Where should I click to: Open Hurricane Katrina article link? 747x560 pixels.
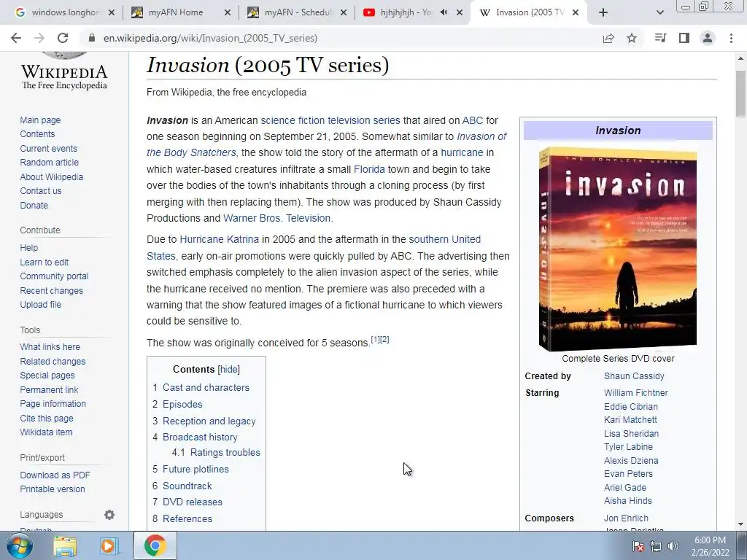219,239
